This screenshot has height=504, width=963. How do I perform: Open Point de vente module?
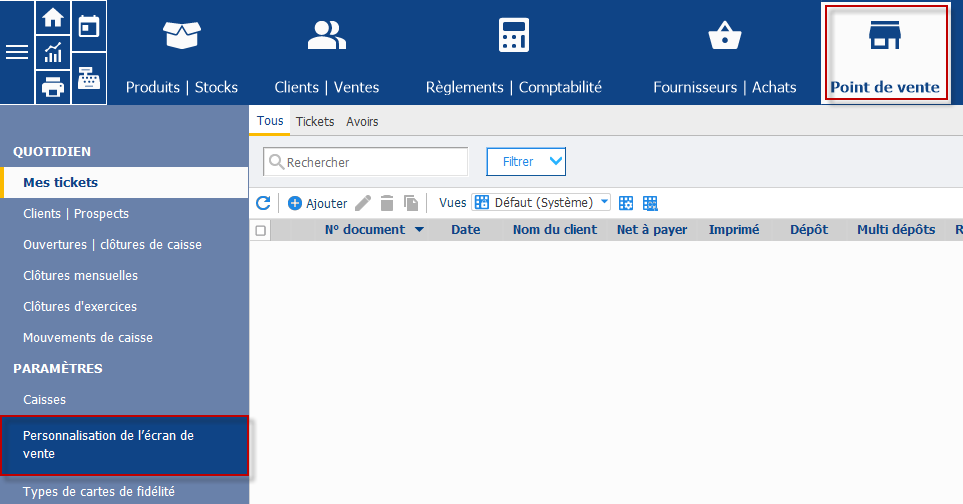tap(885, 53)
